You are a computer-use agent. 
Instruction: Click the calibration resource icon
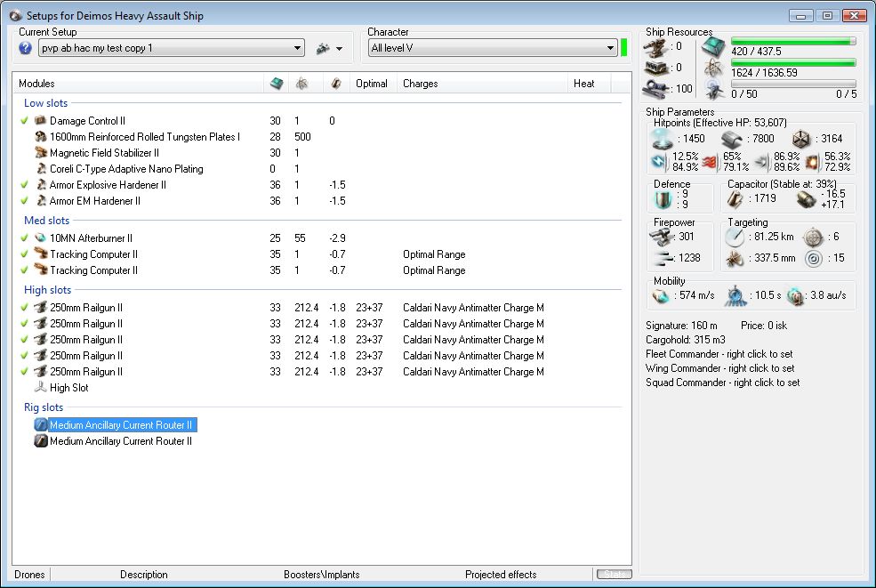[655, 88]
